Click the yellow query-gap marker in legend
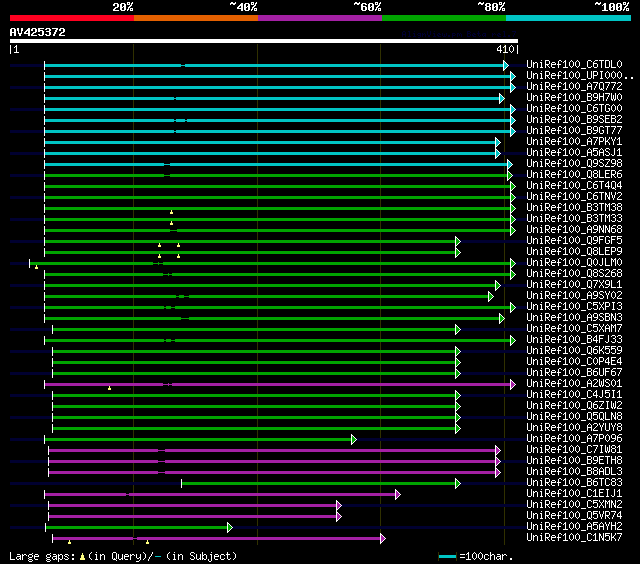Image resolution: width=640 pixels, height=564 pixels. click(x=82, y=556)
